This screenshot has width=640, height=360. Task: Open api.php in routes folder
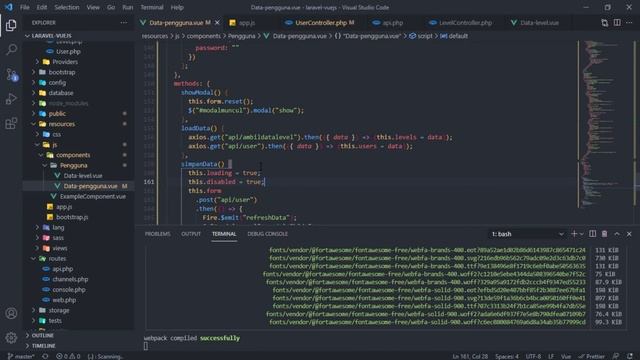click(62, 269)
